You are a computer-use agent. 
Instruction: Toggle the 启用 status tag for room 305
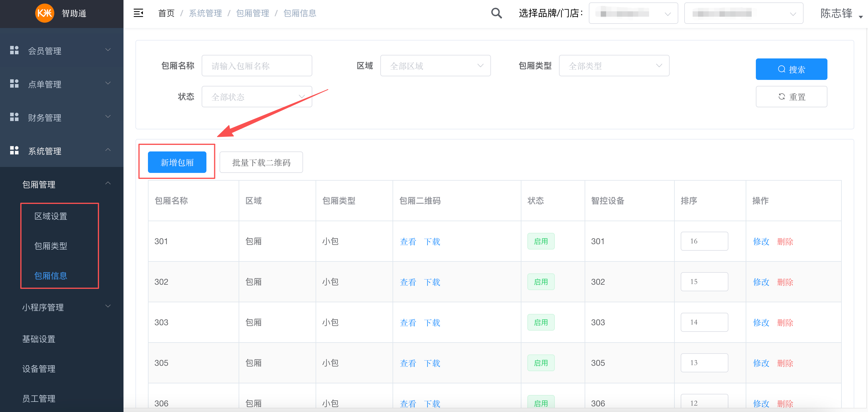pyautogui.click(x=540, y=363)
